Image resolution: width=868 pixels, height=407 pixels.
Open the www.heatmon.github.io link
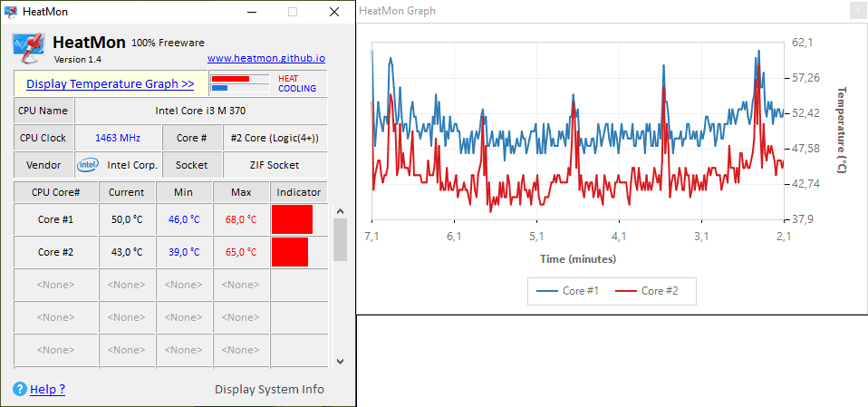coord(266,58)
